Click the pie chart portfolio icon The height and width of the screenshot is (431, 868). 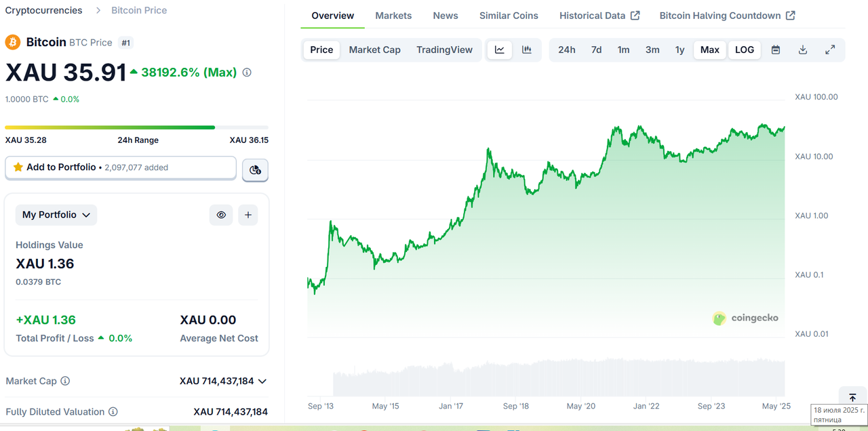pyautogui.click(x=255, y=170)
